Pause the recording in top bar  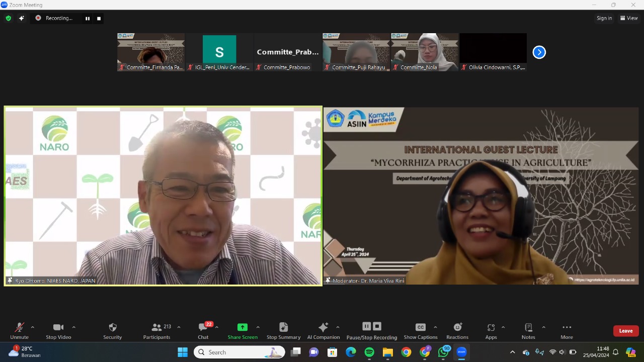(x=88, y=19)
